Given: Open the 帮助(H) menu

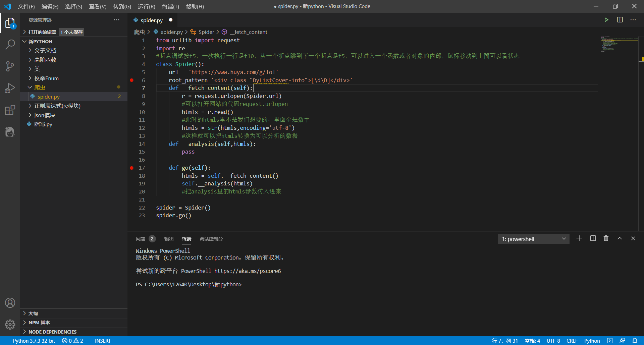Looking at the screenshot, I should (x=195, y=6).
